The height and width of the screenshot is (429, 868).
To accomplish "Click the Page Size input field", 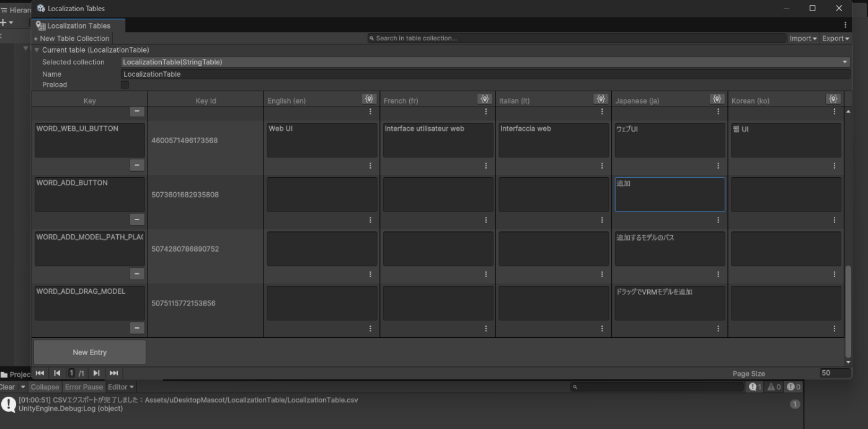I will (x=834, y=373).
